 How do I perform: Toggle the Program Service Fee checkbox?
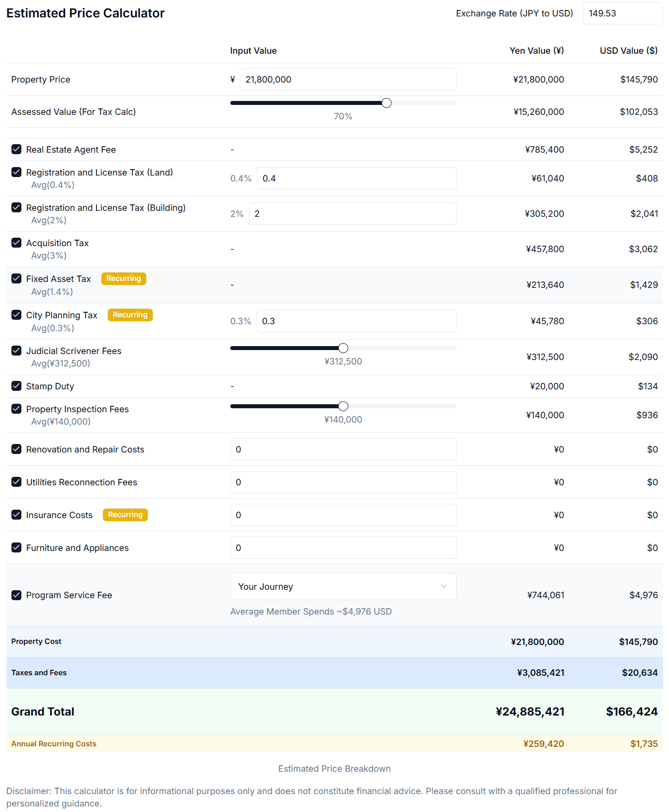(x=16, y=595)
